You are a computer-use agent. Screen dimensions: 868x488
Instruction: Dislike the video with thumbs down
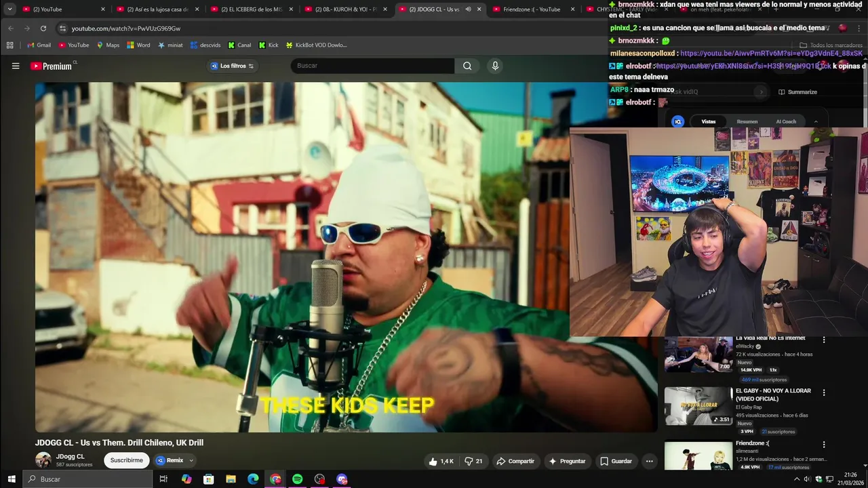473,461
